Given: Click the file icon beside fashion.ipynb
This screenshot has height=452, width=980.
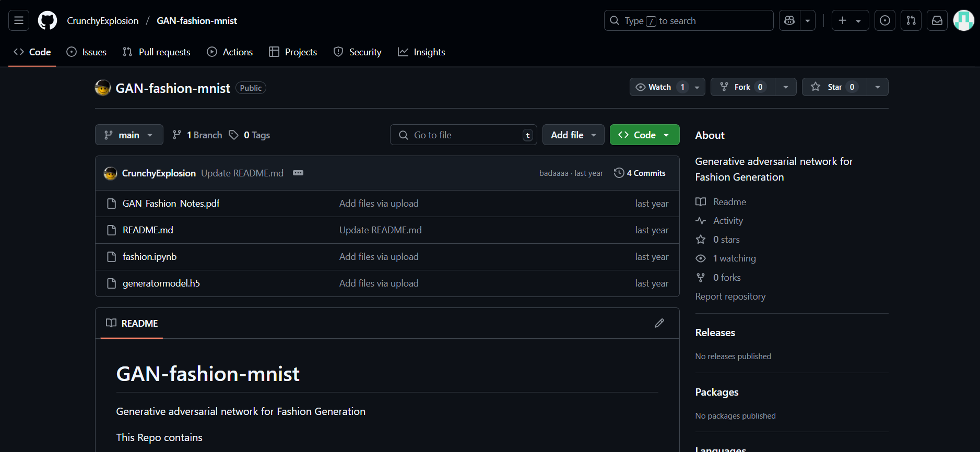Looking at the screenshot, I should 111,257.
